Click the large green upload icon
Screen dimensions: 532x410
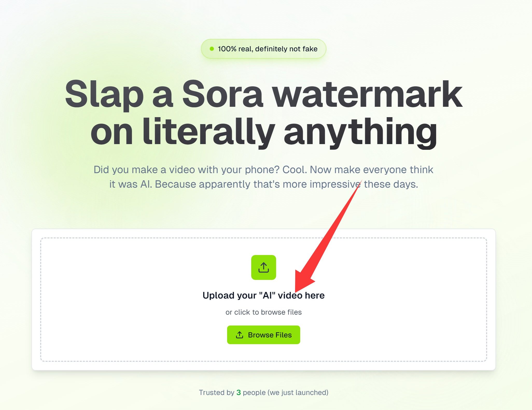tap(263, 267)
